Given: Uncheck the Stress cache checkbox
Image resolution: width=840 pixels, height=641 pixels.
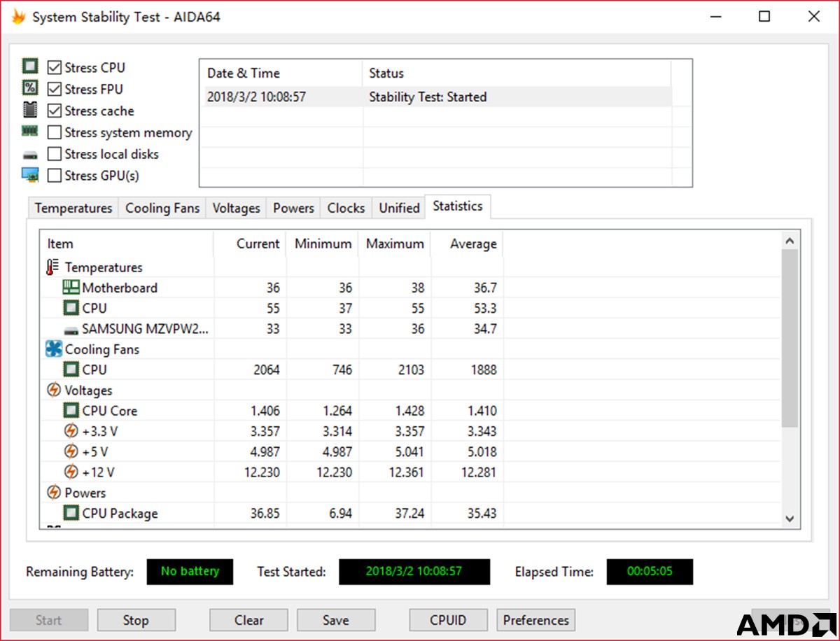Looking at the screenshot, I should tap(55, 111).
